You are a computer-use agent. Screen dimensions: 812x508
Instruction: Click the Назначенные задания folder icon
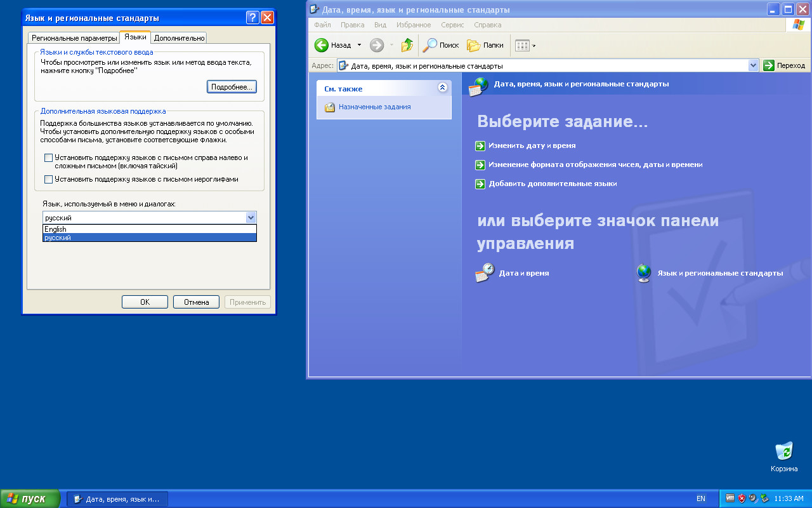pos(330,107)
